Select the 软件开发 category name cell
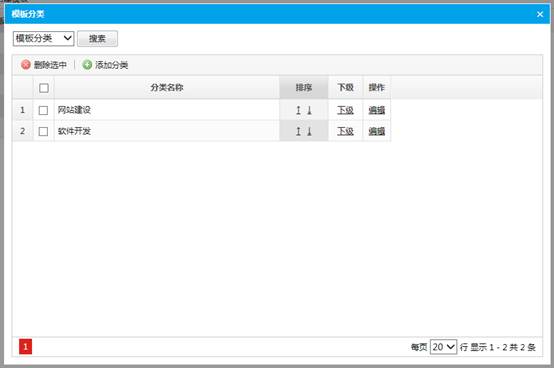The height and width of the screenshot is (368, 554). click(167, 131)
